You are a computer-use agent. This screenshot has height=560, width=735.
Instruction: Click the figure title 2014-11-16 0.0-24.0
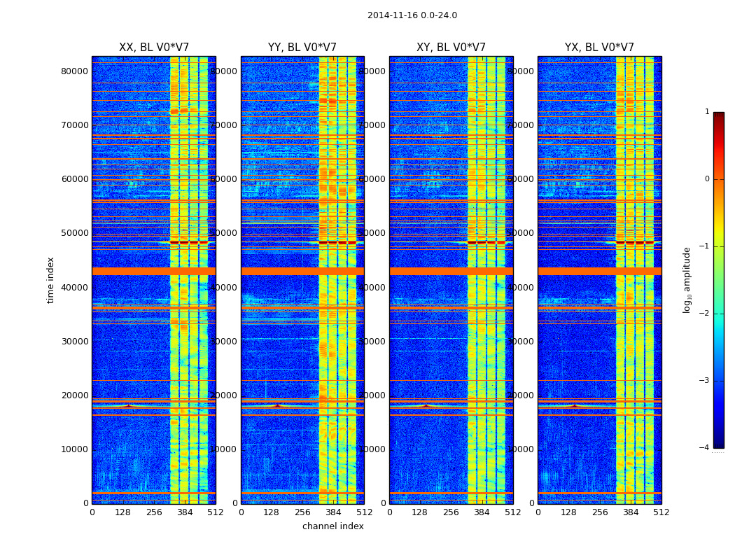[412, 15]
